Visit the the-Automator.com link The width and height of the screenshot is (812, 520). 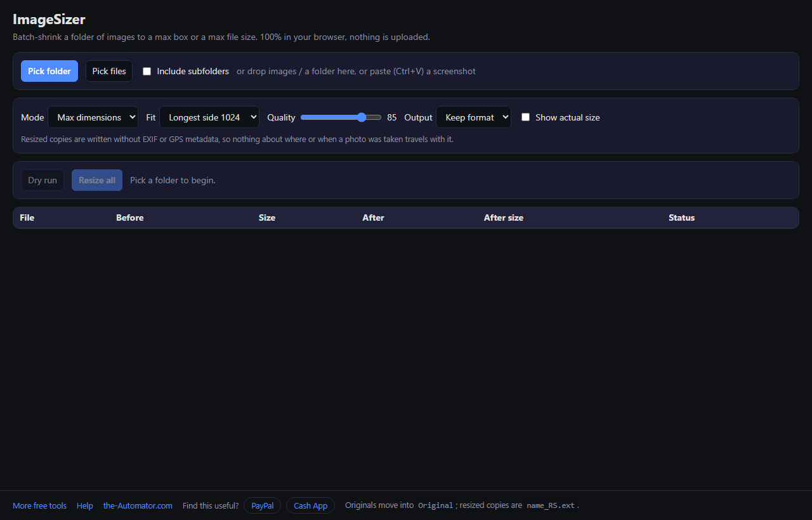(x=138, y=505)
